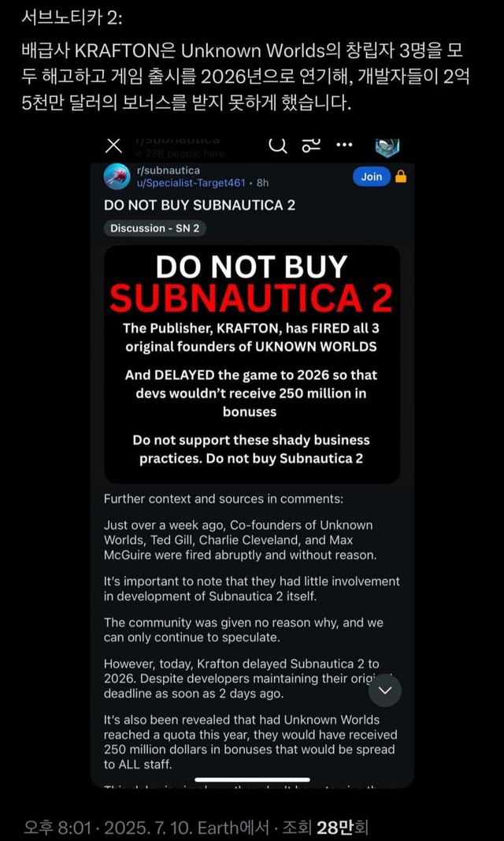Viewport: 504px width, 841px height.
Task: Open u/Specialist-Target461 profile link
Action: click(x=191, y=183)
